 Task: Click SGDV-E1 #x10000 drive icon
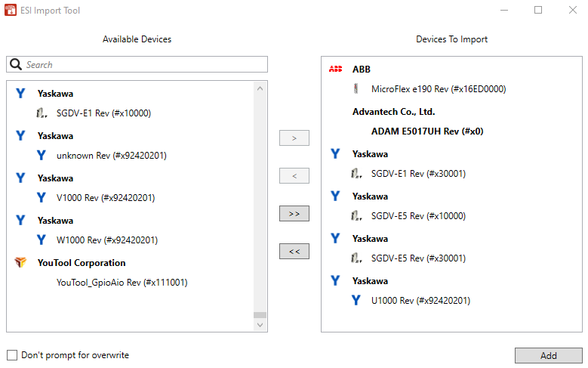[41, 113]
